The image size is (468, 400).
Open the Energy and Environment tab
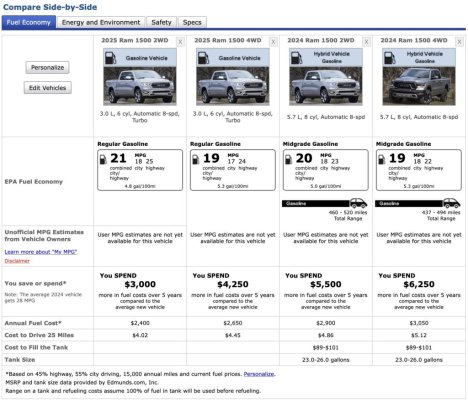[x=101, y=22]
